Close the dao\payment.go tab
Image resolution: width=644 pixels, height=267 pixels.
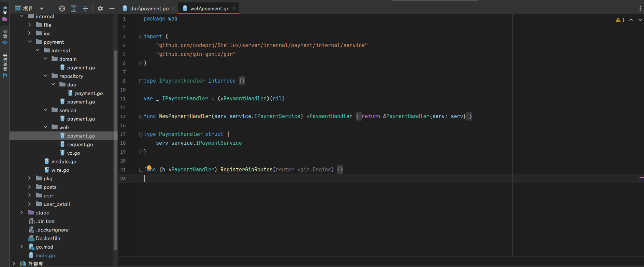tap(173, 9)
